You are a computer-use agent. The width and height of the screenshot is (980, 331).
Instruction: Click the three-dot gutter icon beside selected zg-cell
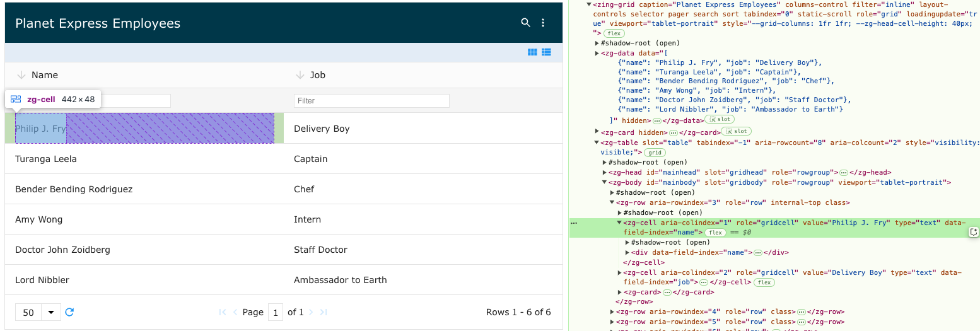click(x=574, y=223)
